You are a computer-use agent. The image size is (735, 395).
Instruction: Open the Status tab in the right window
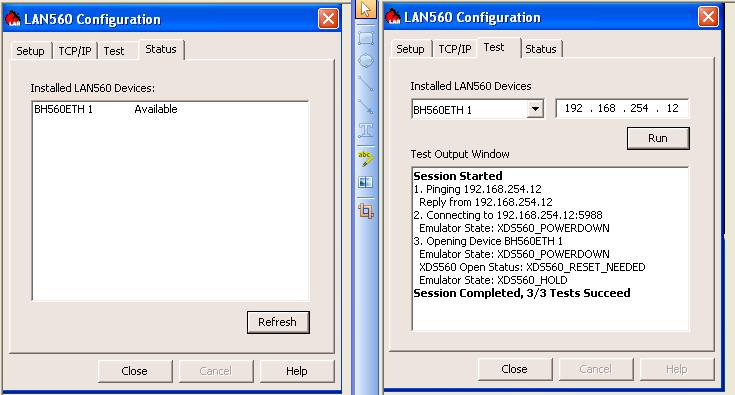[x=541, y=49]
